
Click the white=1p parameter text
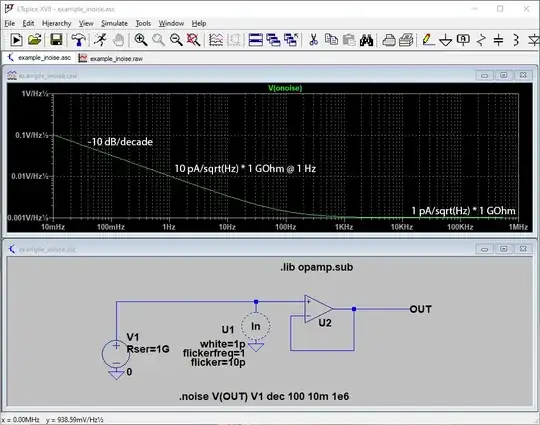tap(222, 344)
